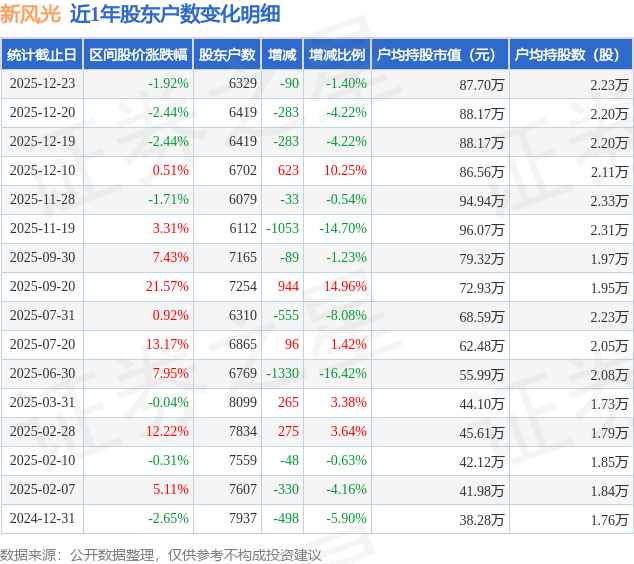Viewport: 634px width, 564px height.
Task: Click the date cell 2025-03-31
Action: pos(42,403)
